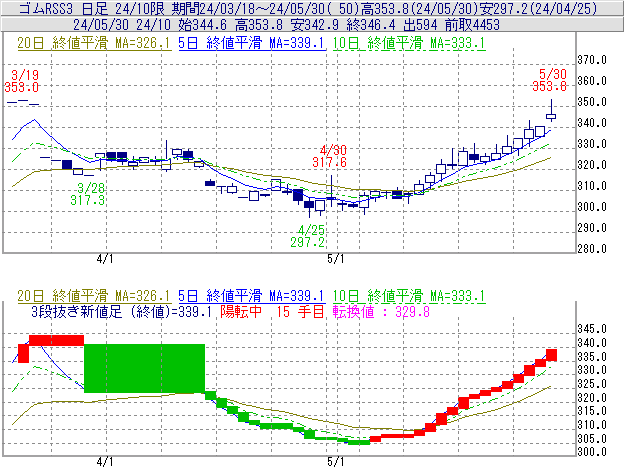Click the green 10日 終値平滑 MA=333.1 legend above the candlestick chart

pos(409,43)
